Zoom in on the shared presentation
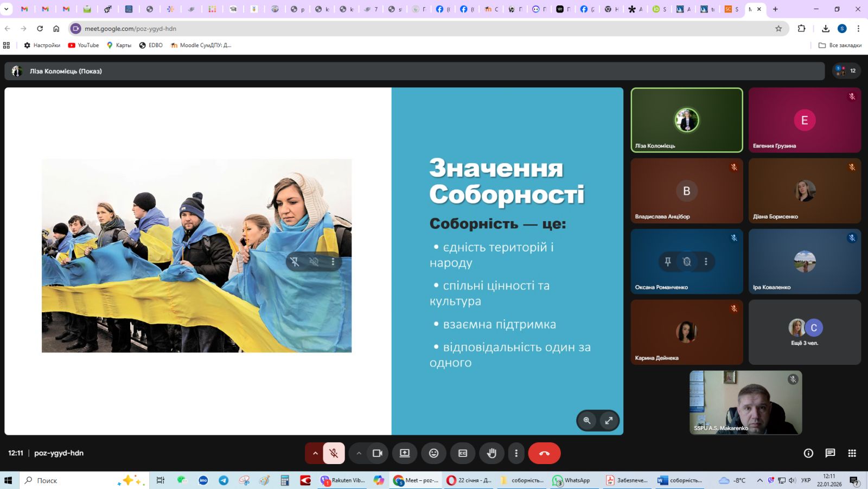Image resolution: width=868 pixels, height=489 pixels. point(587,420)
